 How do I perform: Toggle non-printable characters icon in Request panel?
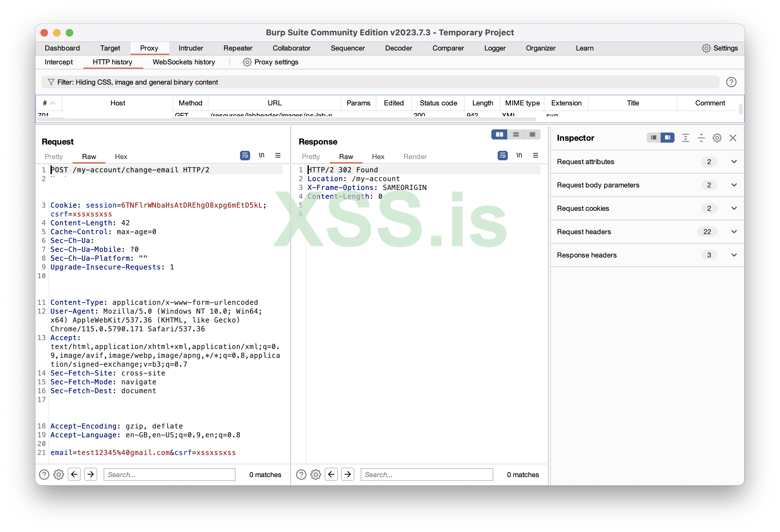tap(261, 155)
